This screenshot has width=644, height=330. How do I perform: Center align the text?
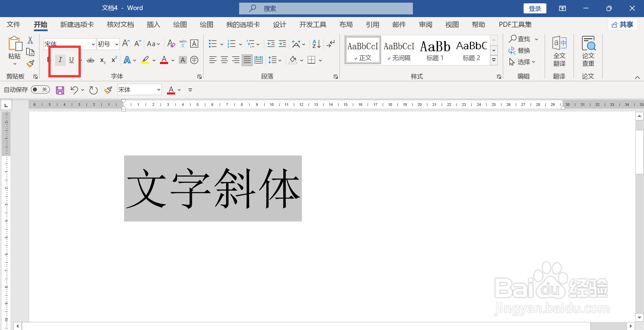(x=224, y=60)
